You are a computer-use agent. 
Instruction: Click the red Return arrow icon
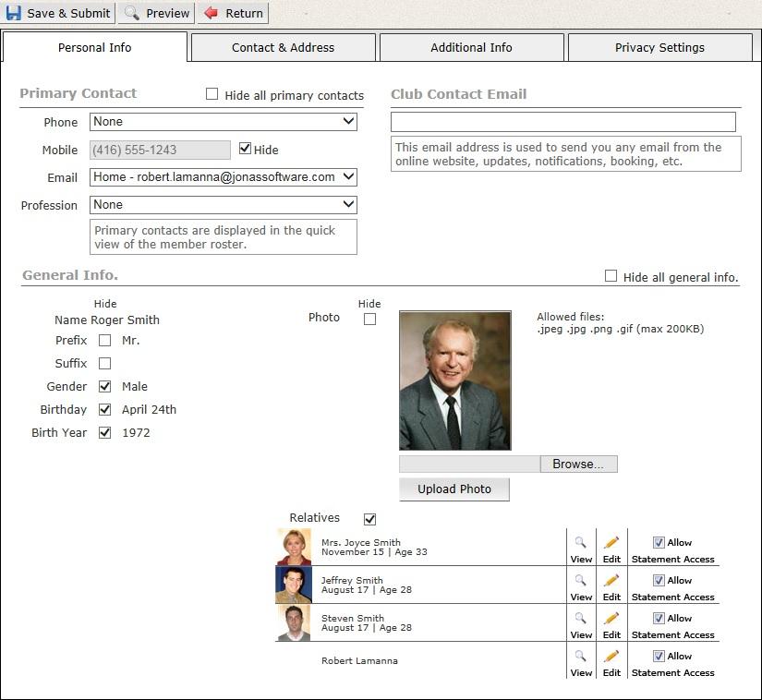[211, 13]
